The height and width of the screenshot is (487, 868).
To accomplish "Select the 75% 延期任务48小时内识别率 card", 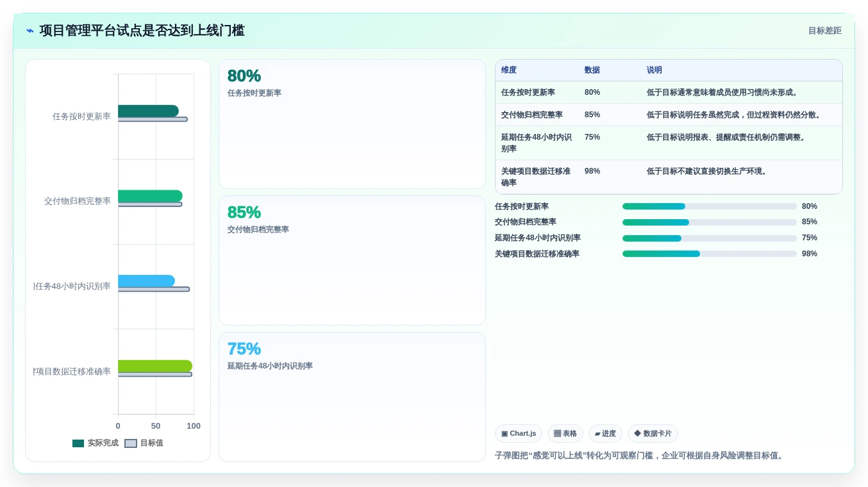I will [352, 397].
